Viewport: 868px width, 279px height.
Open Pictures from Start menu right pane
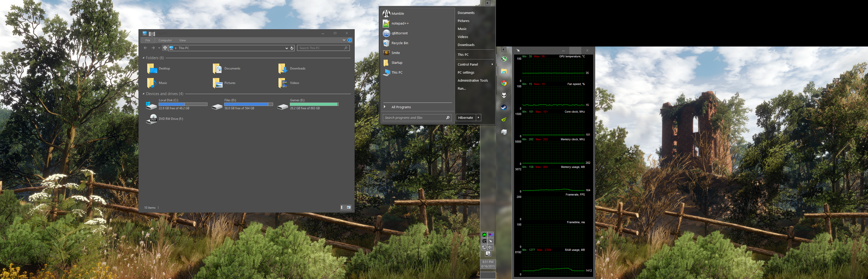pyautogui.click(x=463, y=21)
